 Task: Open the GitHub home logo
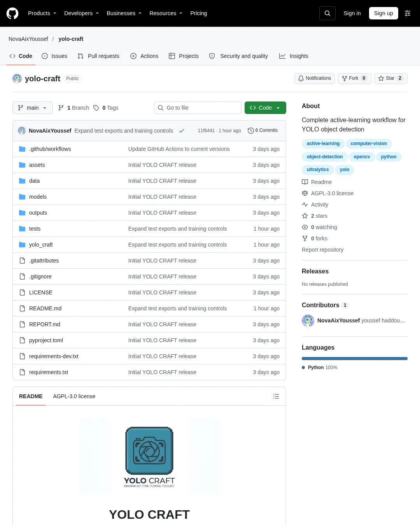tap(12, 13)
